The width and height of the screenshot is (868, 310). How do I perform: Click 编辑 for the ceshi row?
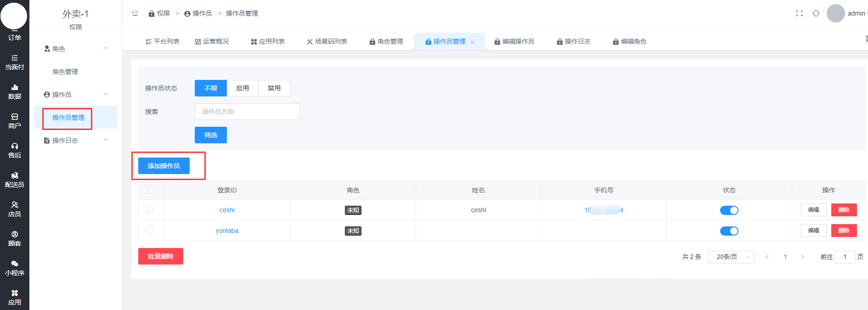814,210
